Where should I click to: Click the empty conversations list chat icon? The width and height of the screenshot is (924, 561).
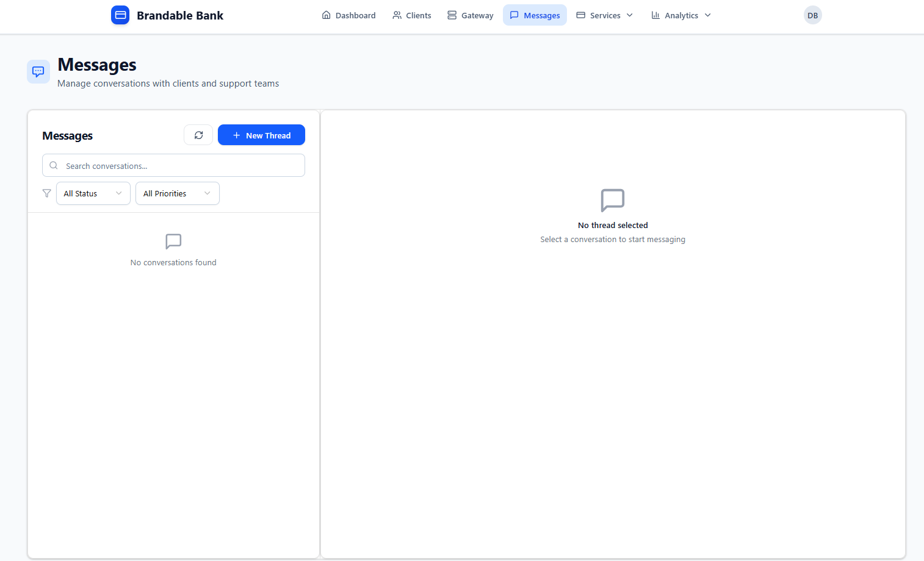tap(173, 241)
